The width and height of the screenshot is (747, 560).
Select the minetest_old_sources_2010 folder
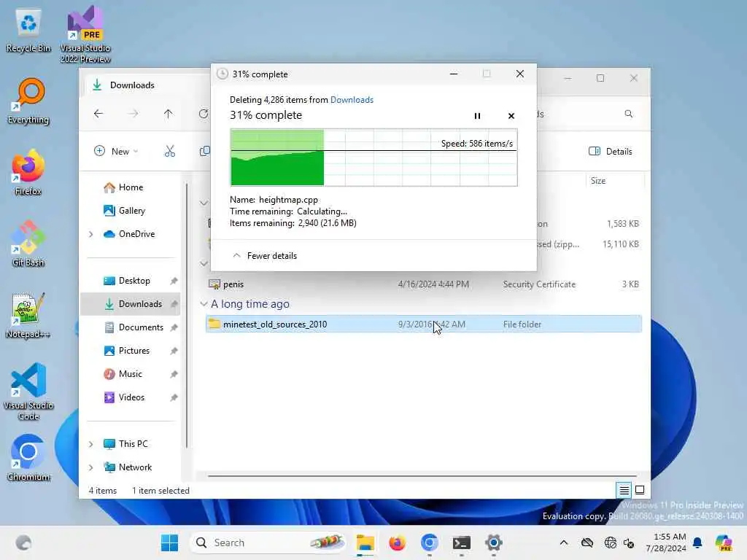point(424,324)
